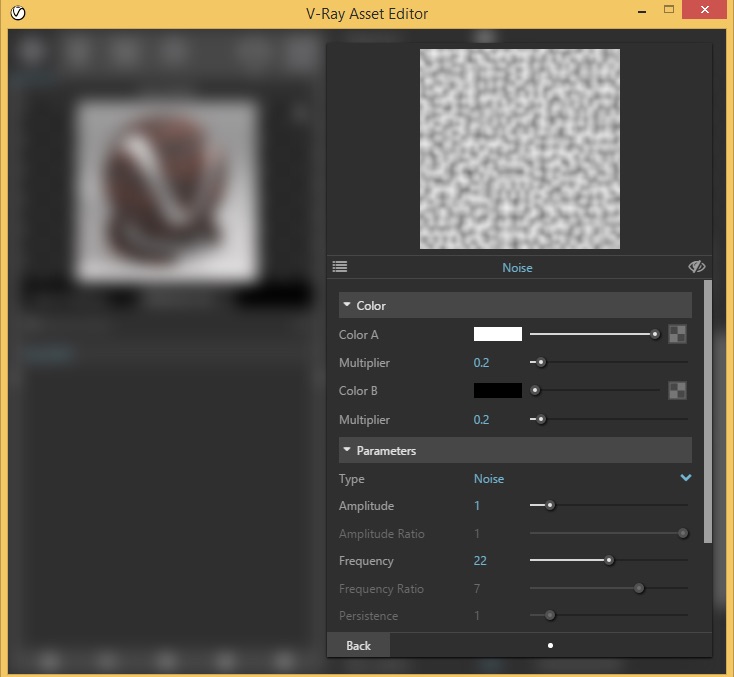Collapse the Color section

coord(515,305)
